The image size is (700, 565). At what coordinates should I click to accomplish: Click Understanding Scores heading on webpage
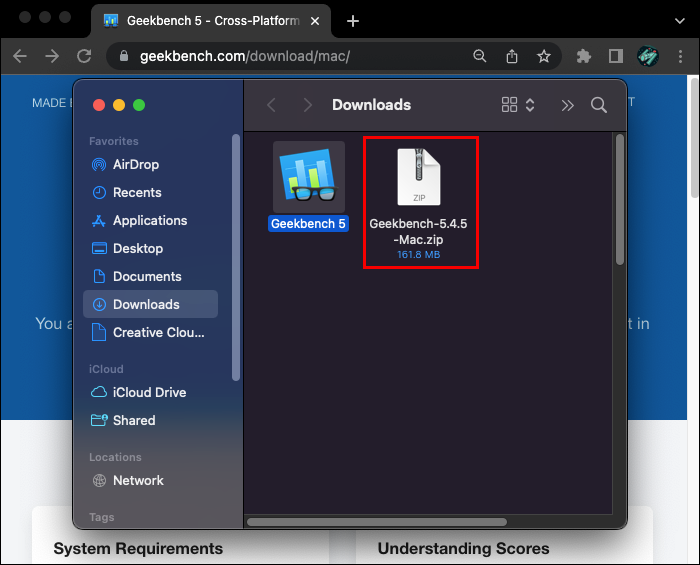[x=463, y=548]
